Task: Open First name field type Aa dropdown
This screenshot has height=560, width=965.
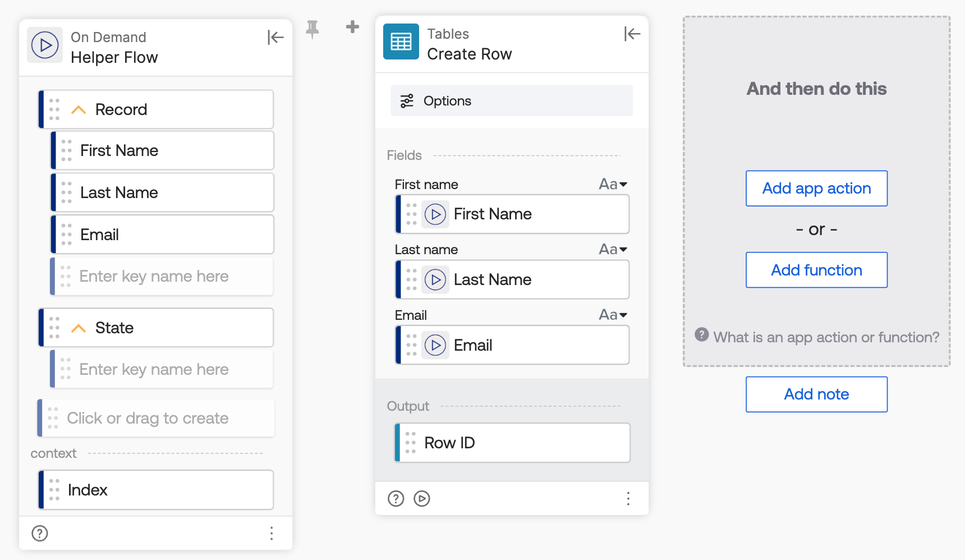Action: coord(613,184)
